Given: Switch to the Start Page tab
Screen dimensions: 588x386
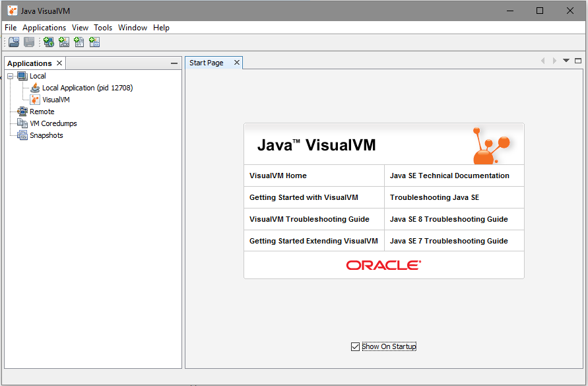Looking at the screenshot, I should pos(208,62).
